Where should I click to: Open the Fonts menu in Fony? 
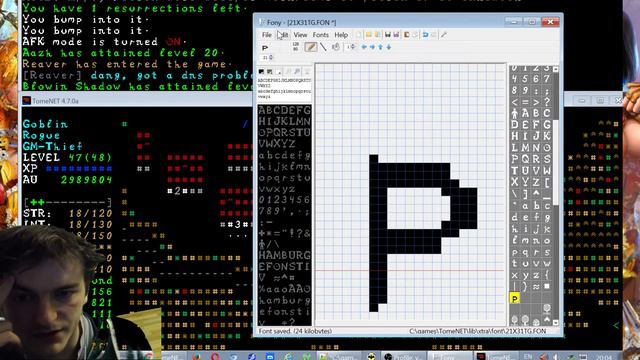[x=320, y=35]
